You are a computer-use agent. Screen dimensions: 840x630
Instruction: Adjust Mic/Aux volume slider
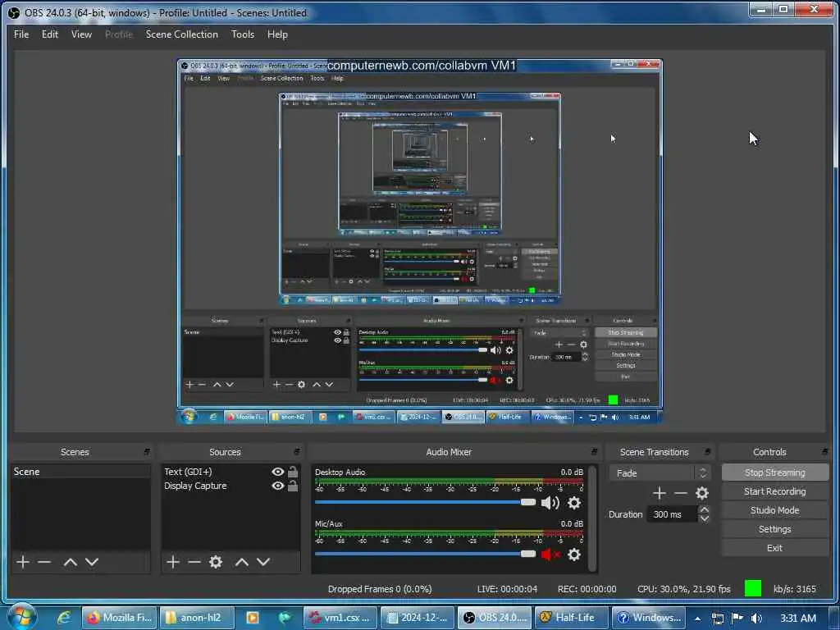coord(425,554)
